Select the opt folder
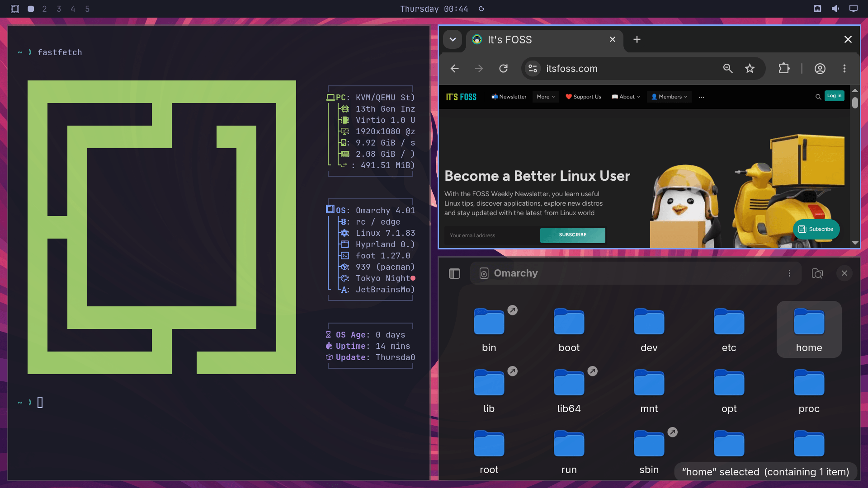868x488 pixels. tap(729, 391)
